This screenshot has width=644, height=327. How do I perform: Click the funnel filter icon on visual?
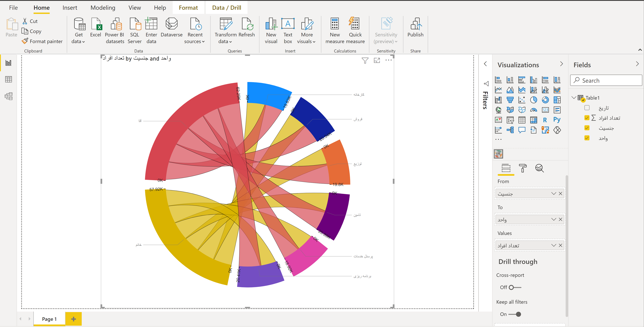click(x=365, y=61)
